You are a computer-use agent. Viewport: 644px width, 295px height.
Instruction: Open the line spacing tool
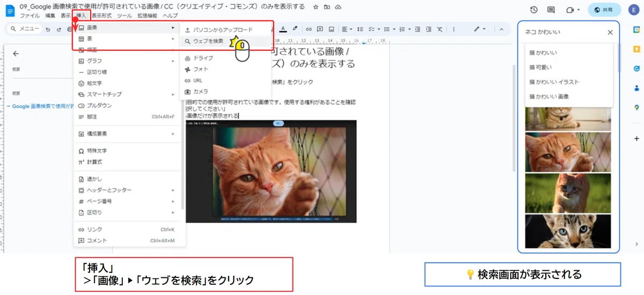(x=360, y=29)
